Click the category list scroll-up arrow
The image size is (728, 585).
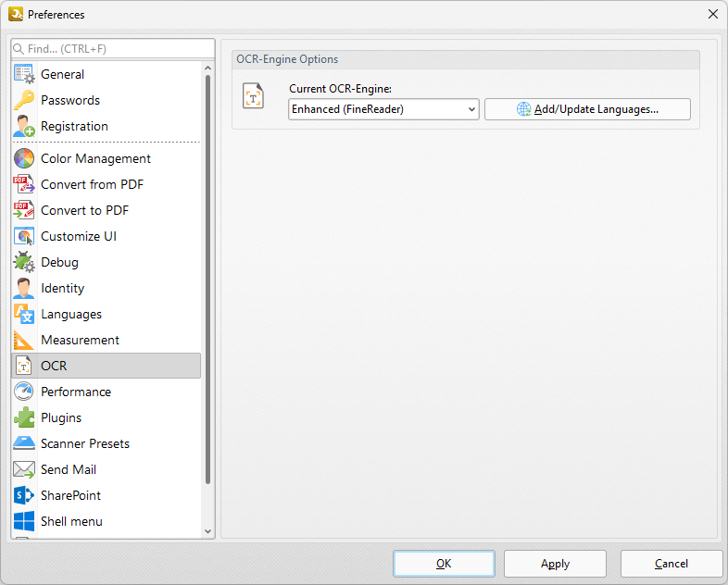pos(208,68)
